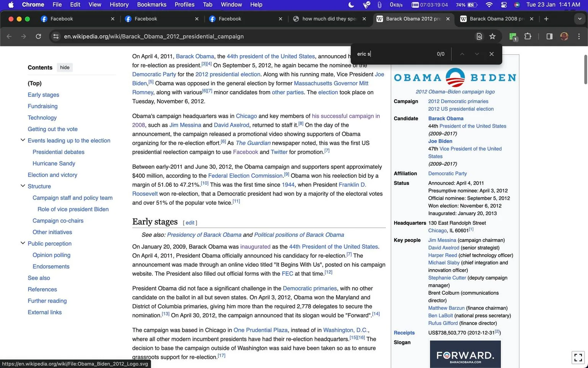Viewport: 588px width, 368px height.
Task: Click the edit link beside Early stages
Action: click(x=190, y=223)
